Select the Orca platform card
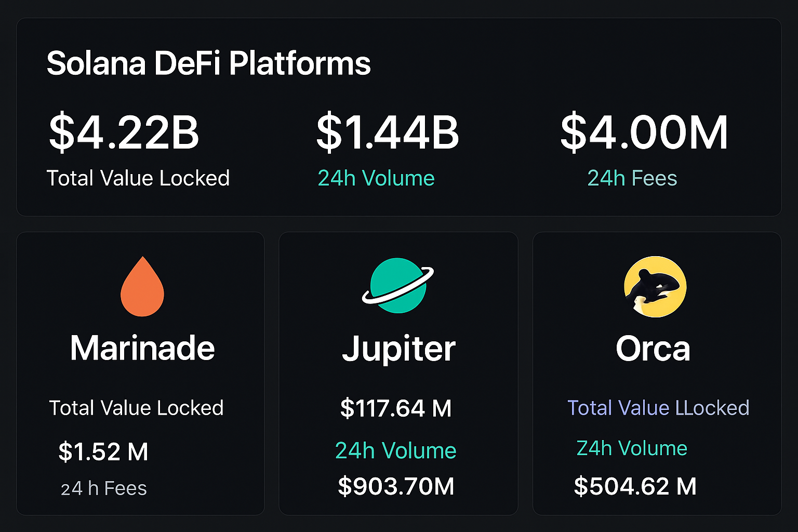 [x=656, y=373]
